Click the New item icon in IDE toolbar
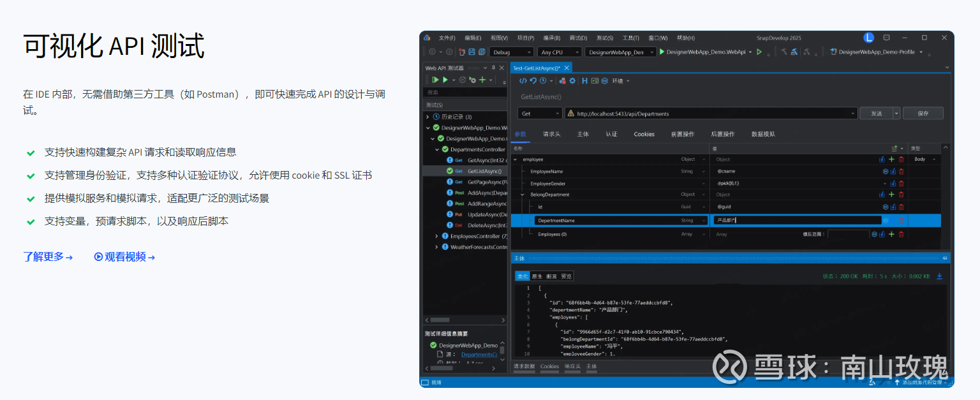This screenshot has height=400, width=980. point(461,52)
